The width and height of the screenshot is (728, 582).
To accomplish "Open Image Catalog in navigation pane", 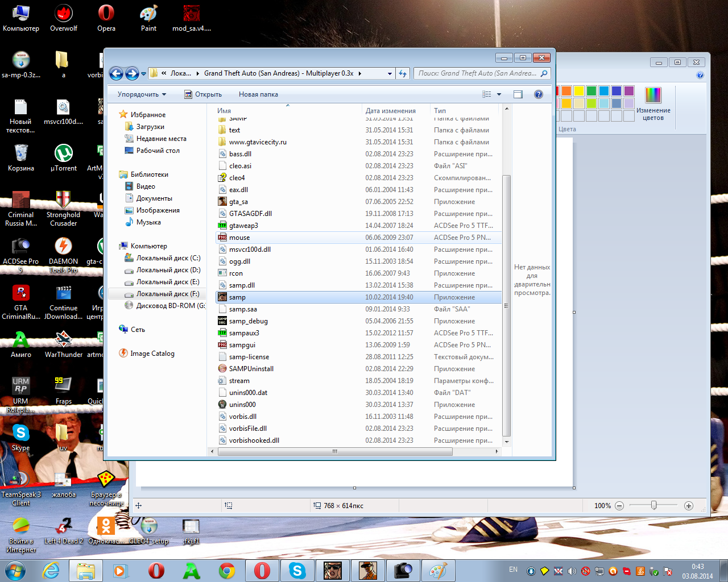I will click(152, 354).
